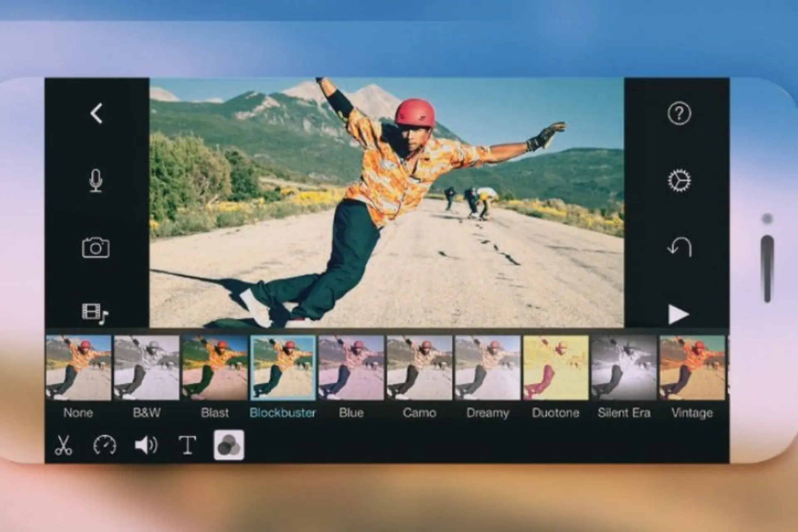This screenshot has height=532, width=798.
Task: Select the text title tool
Action: (x=187, y=445)
